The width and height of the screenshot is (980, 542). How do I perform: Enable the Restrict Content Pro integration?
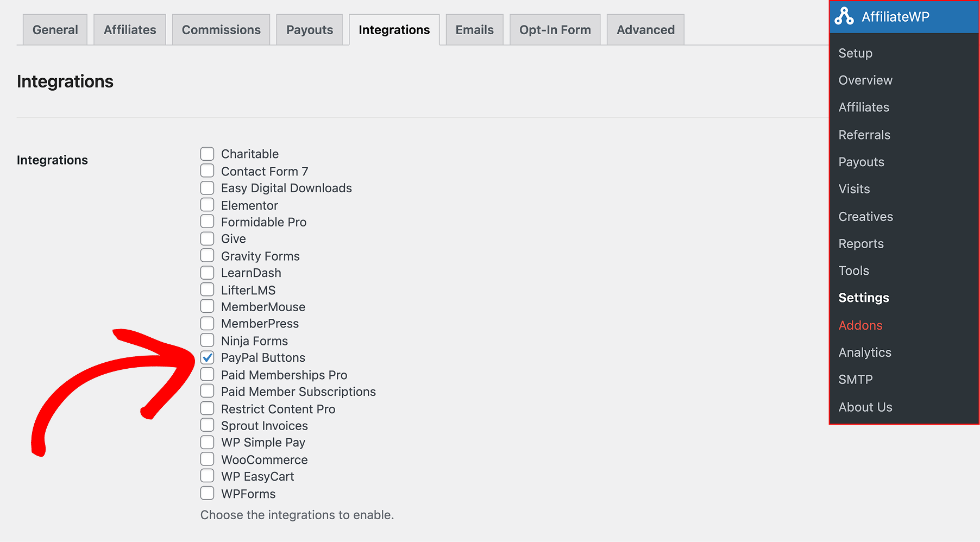(x=207, y=408)
